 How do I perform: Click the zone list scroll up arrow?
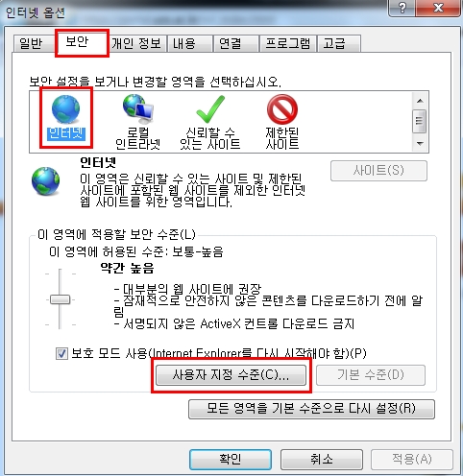420,101
